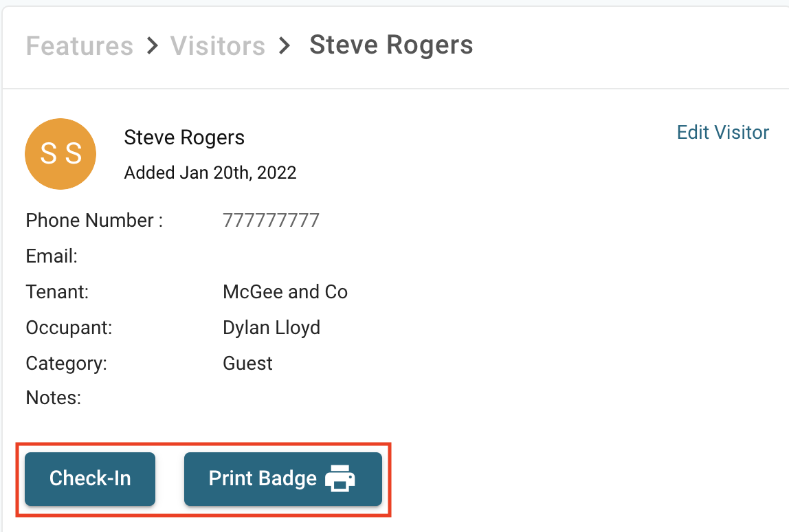Click the Email field label
789x532 pixels.
[x=52, y=256]
